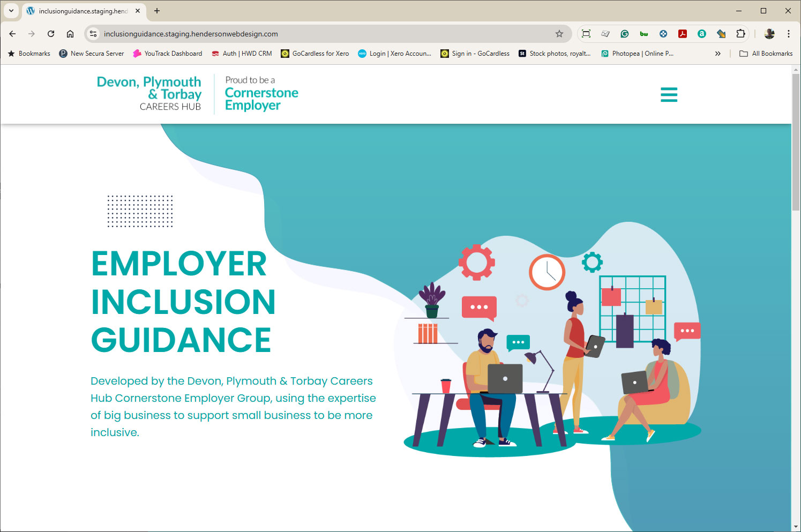Open All Bookmarks
Image resolution: width=801 pixels, height=532 pixels.
(766, 53)
